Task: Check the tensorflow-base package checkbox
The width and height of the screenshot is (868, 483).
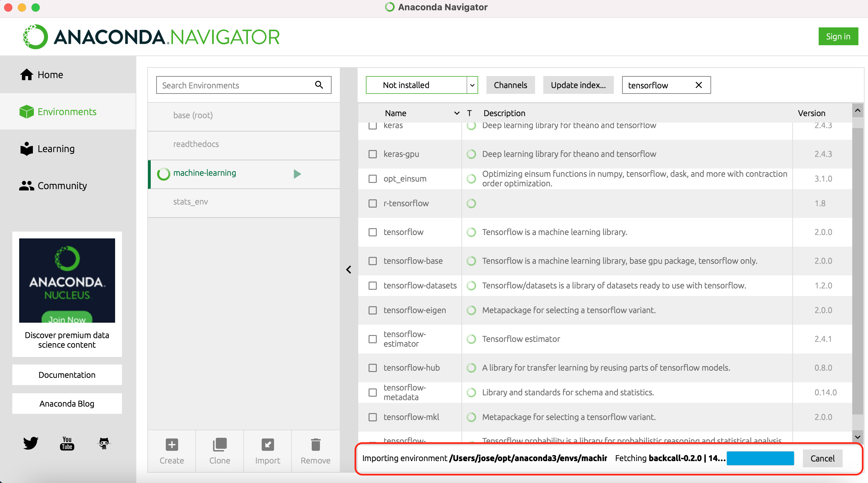Action: click(x=373, y=261)
